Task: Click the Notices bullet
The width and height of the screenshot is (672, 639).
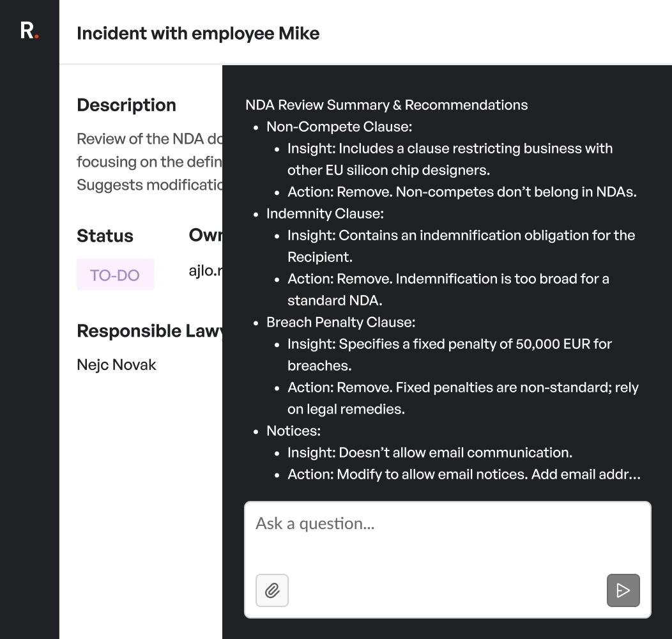Action: (x=293, y=431)
